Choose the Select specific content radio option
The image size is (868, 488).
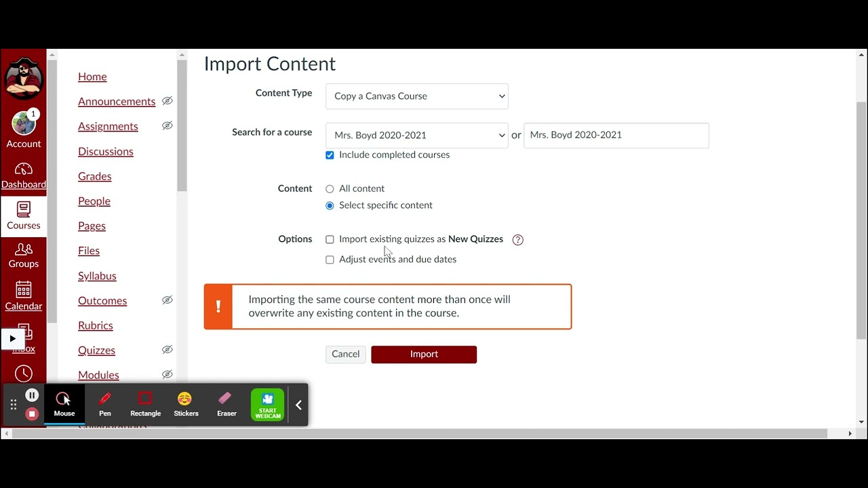click(x=330, y=205)
